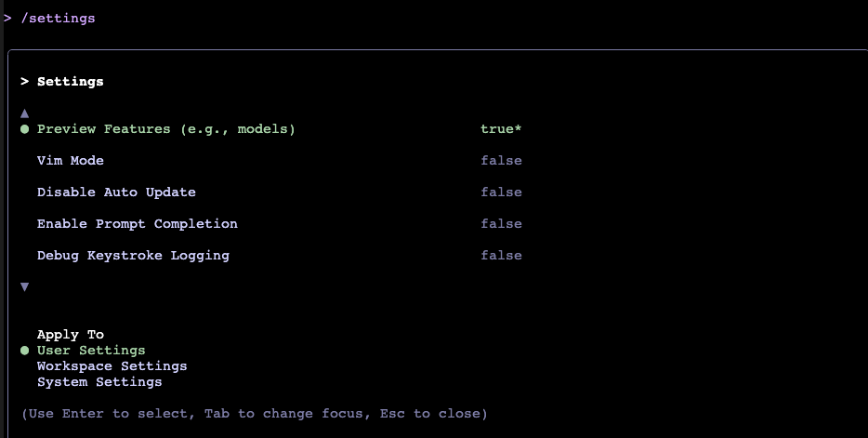Click the scroll up triangle above settings list
This screenshot has height=438, width=868.
pos(25,113)
